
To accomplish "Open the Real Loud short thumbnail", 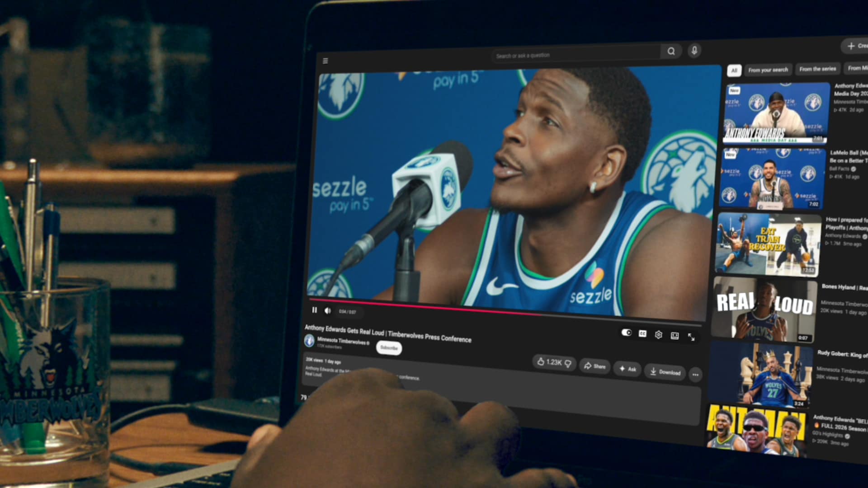I will tap(764, 310).
